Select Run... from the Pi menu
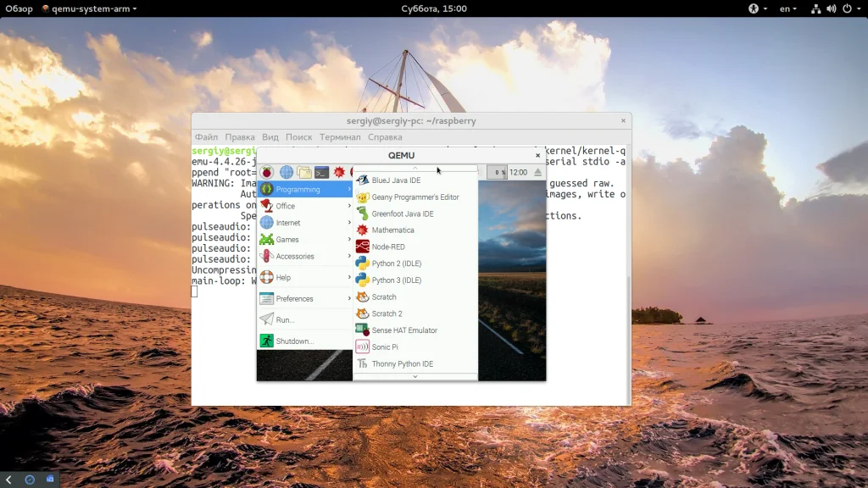The height and width of the screenshot is (488, 868). click(x=285, y=320)
